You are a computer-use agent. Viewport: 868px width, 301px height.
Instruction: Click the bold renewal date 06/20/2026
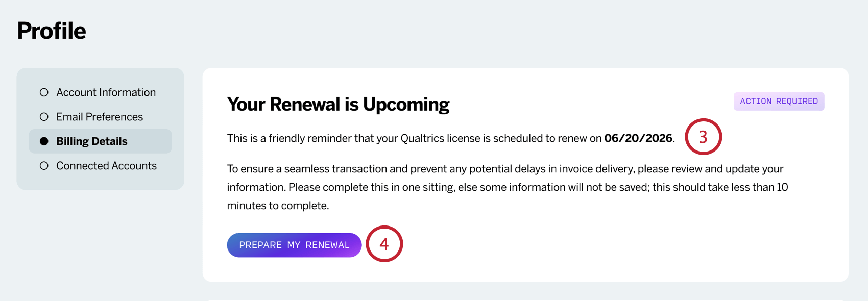(638, 138)
